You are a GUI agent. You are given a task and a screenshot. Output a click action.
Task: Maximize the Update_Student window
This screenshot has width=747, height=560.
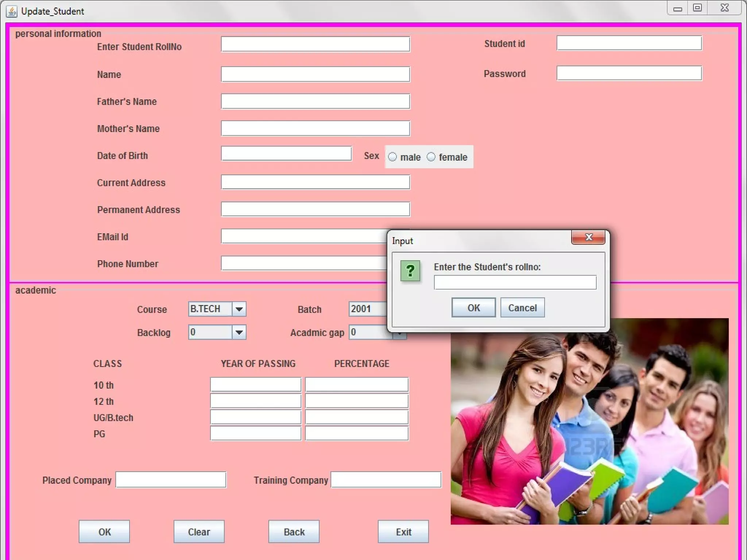[697, 8]
